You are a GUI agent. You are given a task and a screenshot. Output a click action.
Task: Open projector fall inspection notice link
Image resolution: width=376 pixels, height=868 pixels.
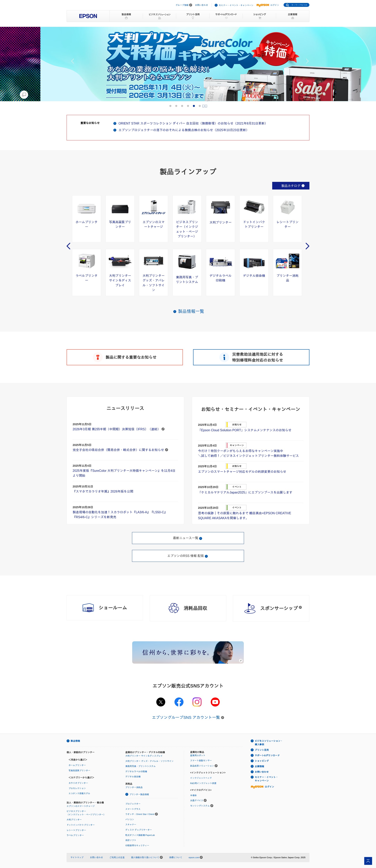point(183,130)
